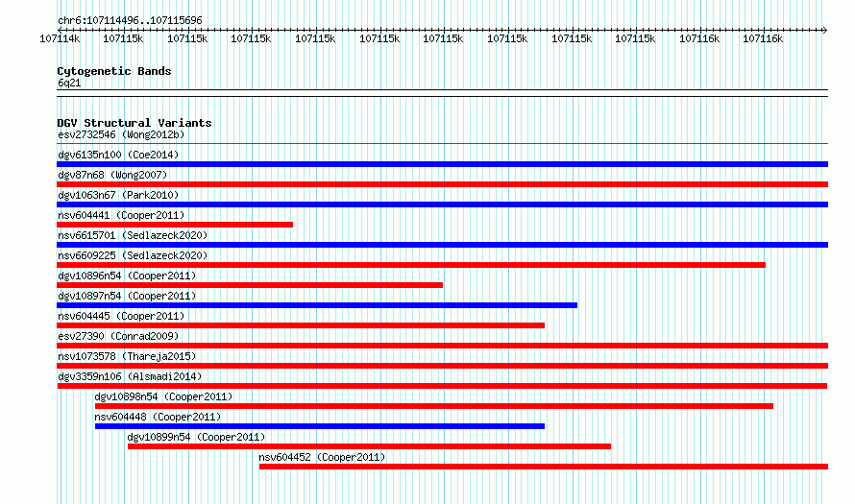Screen dimensions: 855x504
Task: Click the chr6:107114496..107115696 region label
Action: click(130, 21)
